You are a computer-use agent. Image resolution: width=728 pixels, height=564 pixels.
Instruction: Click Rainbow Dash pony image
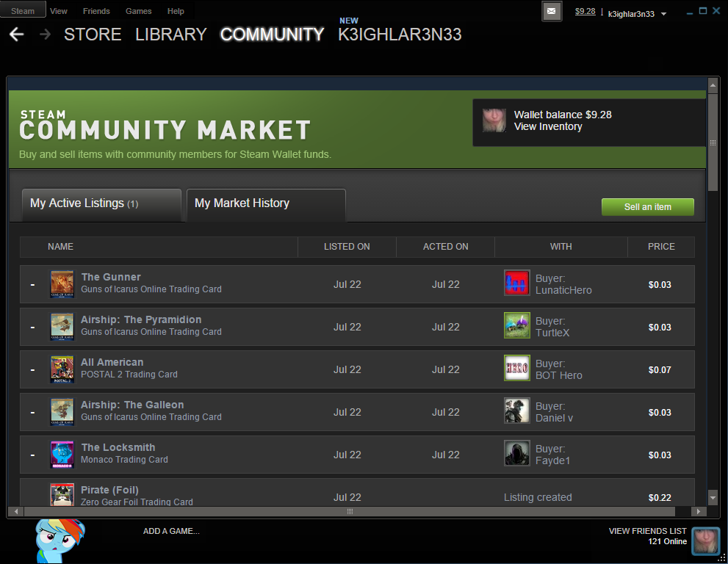coord(60,540)
